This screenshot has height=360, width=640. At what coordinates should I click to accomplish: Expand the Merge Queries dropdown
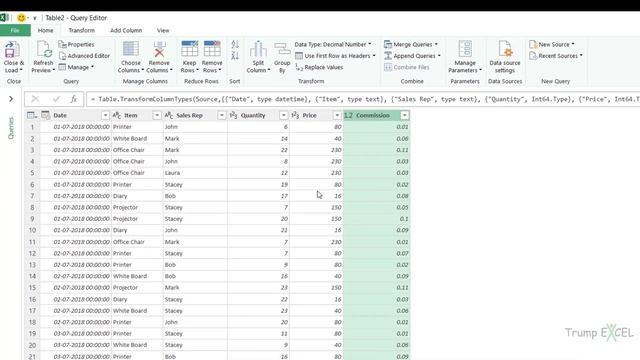point(436,44)
